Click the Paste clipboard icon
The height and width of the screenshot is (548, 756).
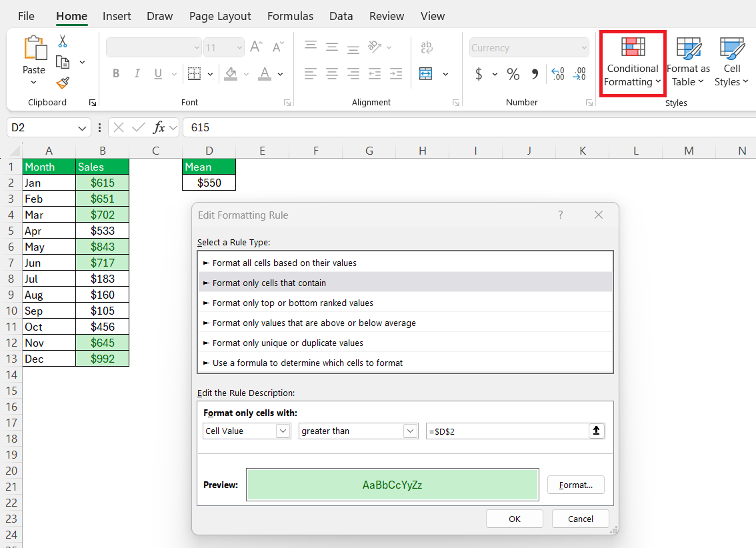click(x=35, y=48)
